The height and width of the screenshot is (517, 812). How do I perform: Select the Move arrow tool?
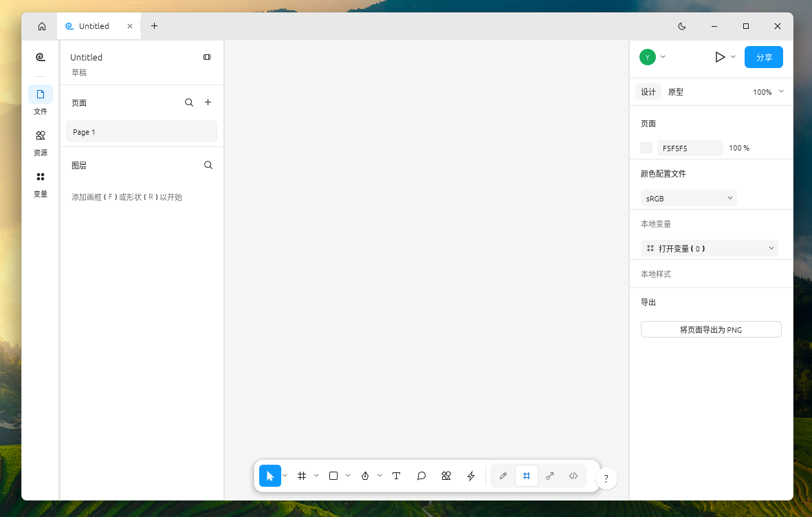click(270, 476)
